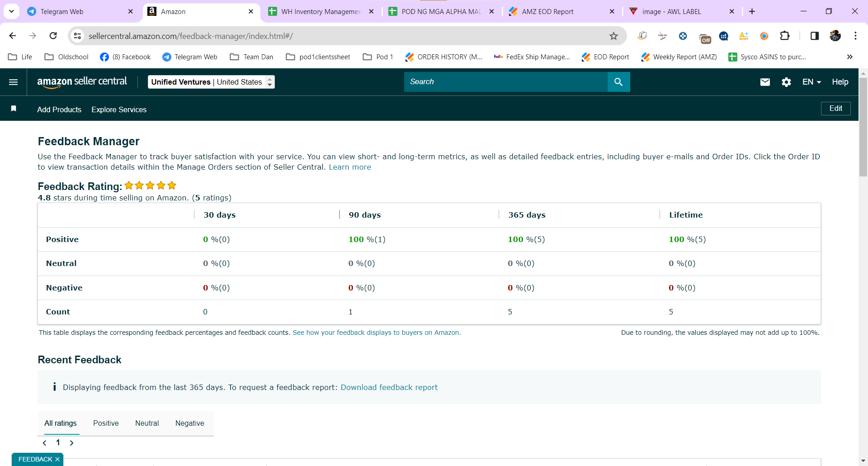Viewport: 868px width, 466px height.
Task: Open the Life bookmark folder
Action: click(20, 57)
